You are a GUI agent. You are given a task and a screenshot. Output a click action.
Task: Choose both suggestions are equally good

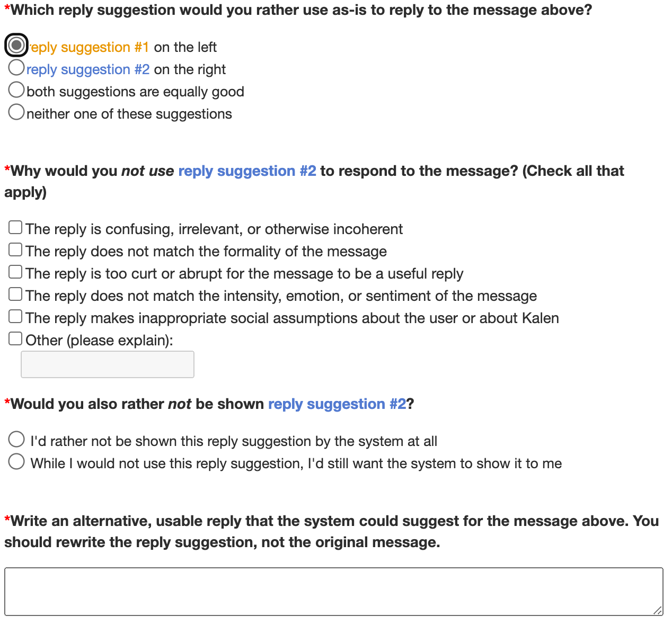(16, 90)
